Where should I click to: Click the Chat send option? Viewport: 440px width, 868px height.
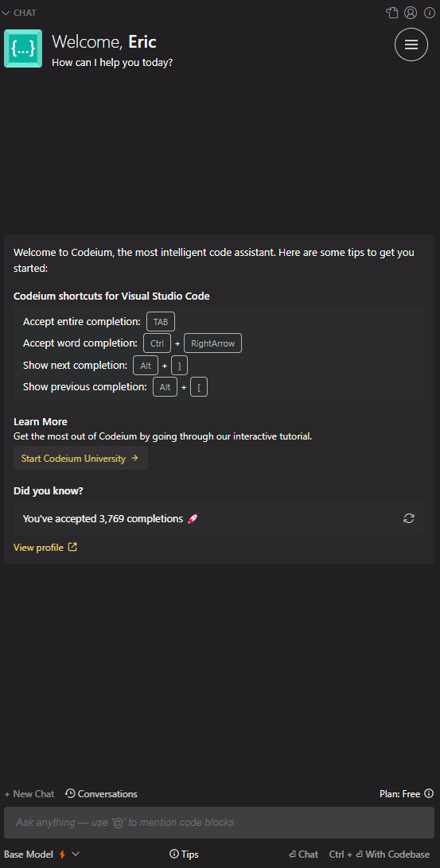304,854
